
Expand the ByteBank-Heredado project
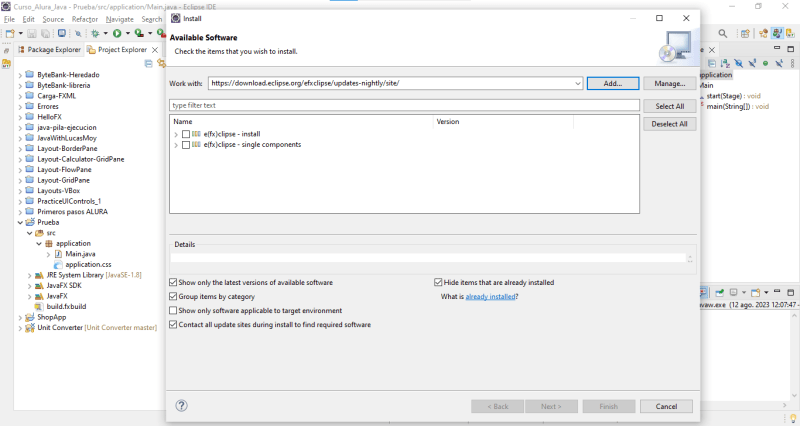(x=20, y=75)
